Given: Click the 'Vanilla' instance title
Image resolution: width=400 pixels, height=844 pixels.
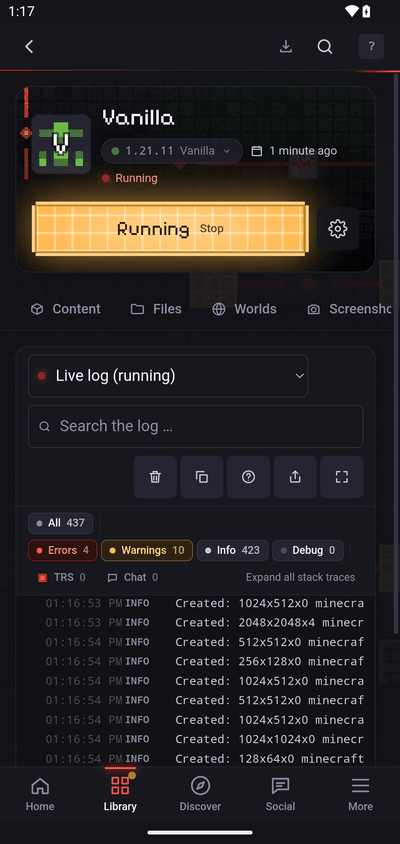Looking at the screenshot, I should 138,117.
